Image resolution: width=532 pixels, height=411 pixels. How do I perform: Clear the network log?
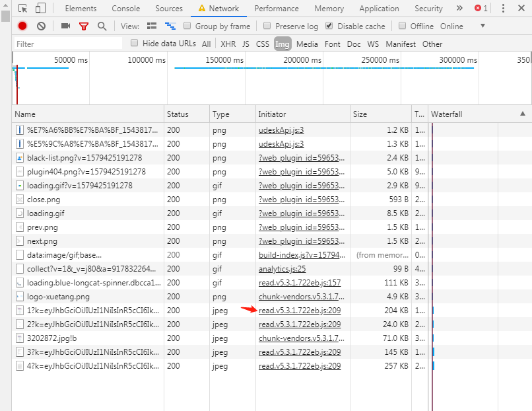[x=41, y=26]
